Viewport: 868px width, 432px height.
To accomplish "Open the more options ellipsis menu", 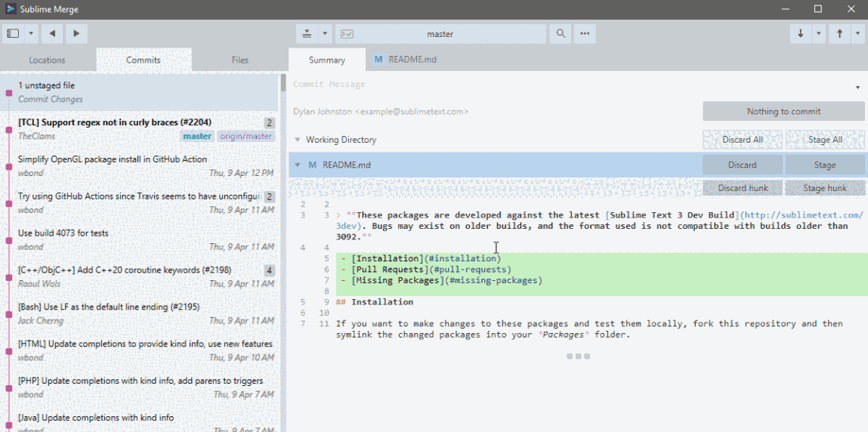I will (585, 34).
